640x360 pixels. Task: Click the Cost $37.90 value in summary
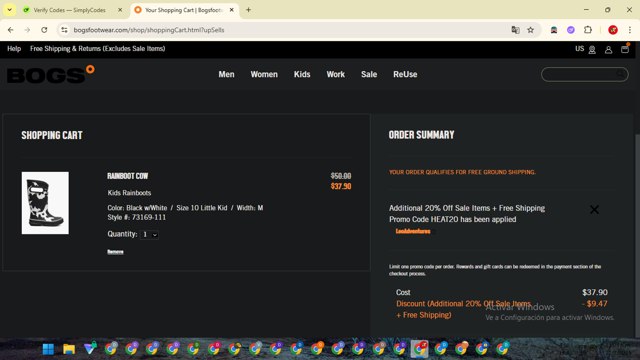tap(595, 292)
